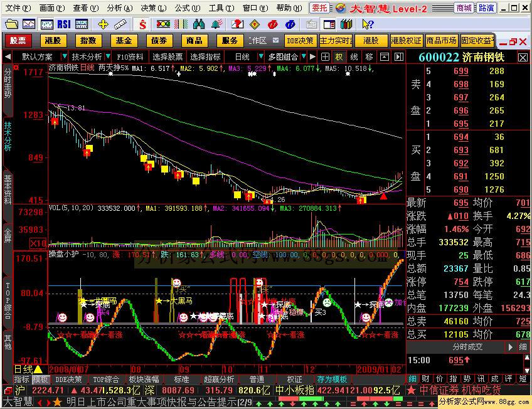
Task: Open the 分析(A) menu
Action: pos(120,8)
